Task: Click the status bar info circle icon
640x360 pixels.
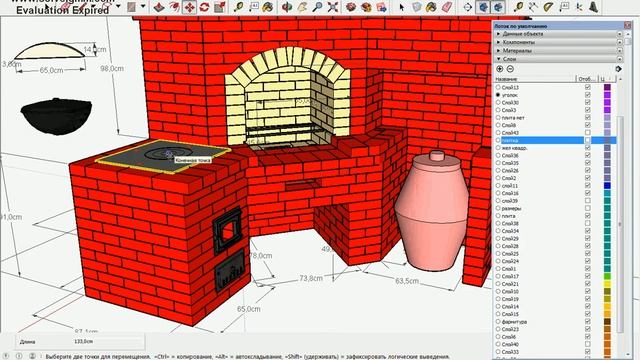Action: click(19, 356)
